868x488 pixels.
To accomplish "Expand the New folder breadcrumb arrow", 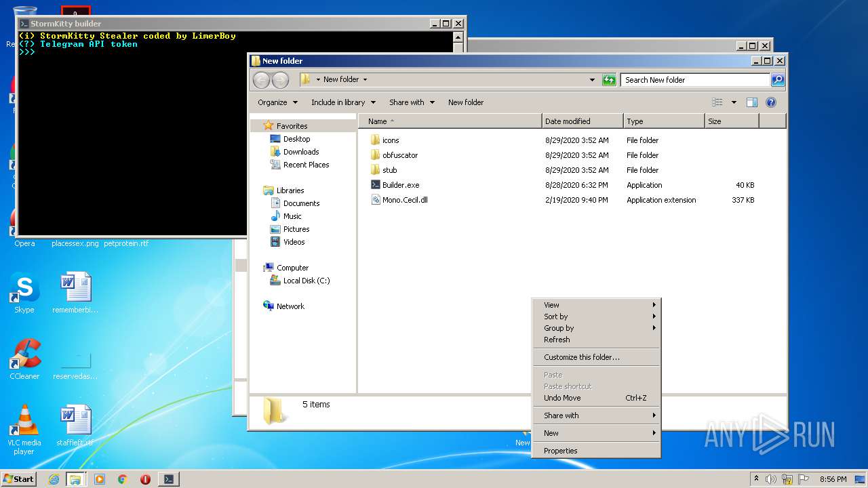I will (365, 80).
